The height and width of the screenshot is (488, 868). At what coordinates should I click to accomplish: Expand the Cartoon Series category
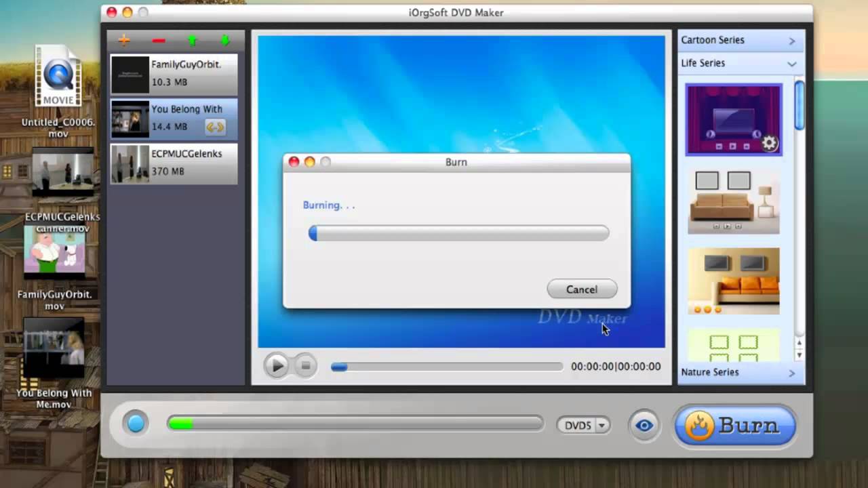[741, 40]
